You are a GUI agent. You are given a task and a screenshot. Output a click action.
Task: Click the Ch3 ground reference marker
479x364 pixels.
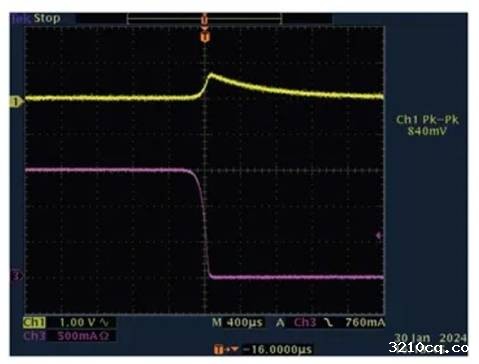[x=16, y=276]
